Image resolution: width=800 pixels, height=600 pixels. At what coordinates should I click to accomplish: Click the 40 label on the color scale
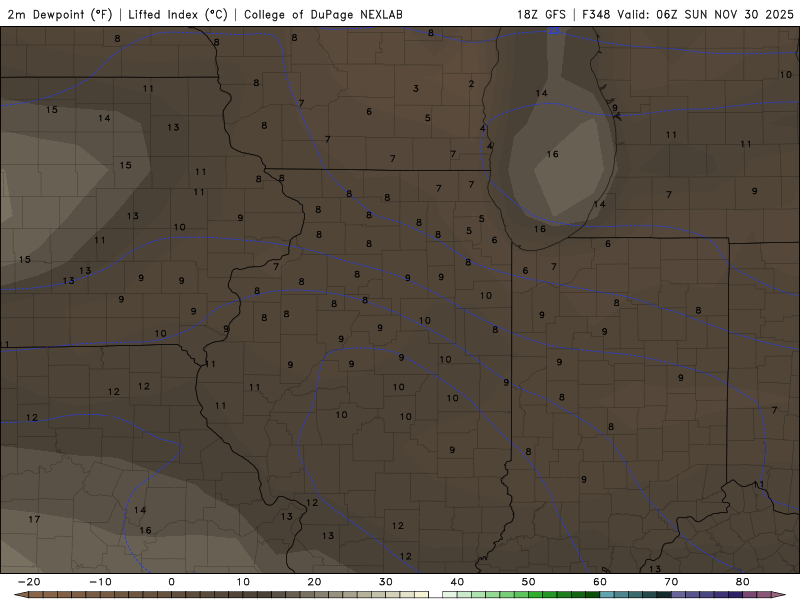(x=457, y=582)
